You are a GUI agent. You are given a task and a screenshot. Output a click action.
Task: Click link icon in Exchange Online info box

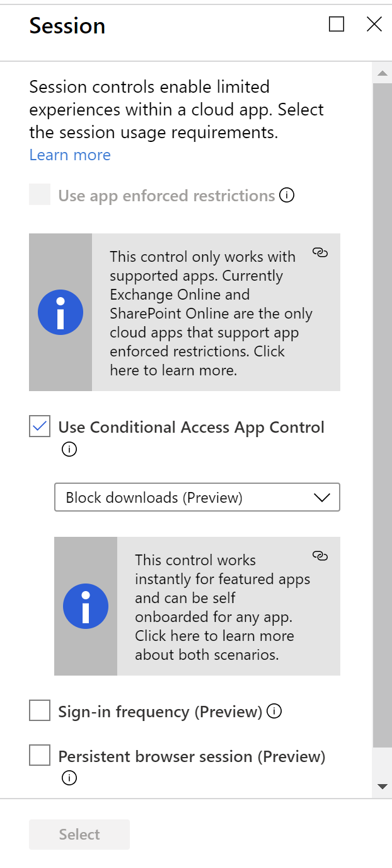click(x=320, y=253)
